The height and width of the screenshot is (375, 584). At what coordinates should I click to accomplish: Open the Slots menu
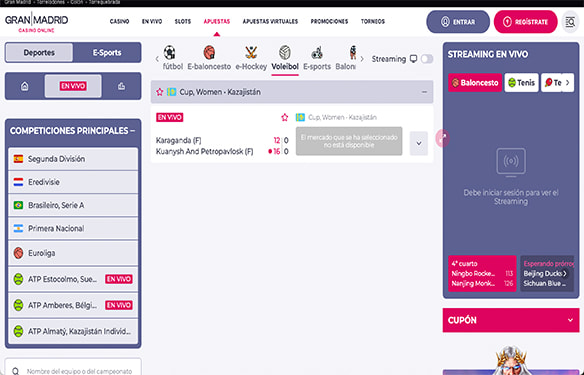(183, 22)
